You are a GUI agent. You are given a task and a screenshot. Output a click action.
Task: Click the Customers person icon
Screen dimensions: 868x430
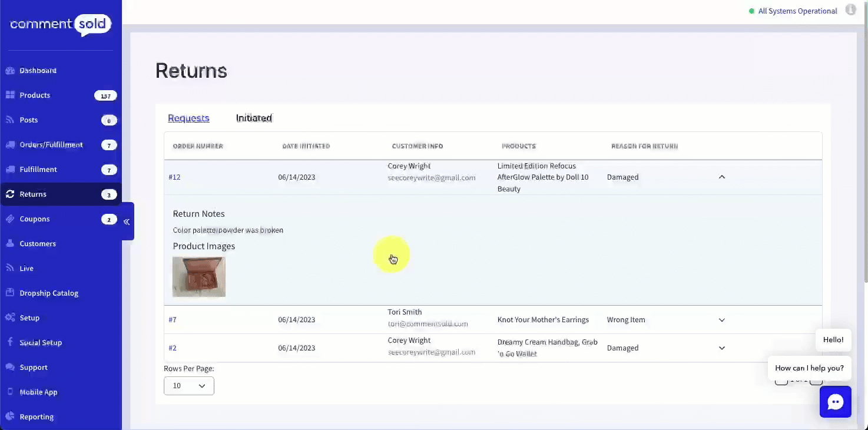point(10,244)
